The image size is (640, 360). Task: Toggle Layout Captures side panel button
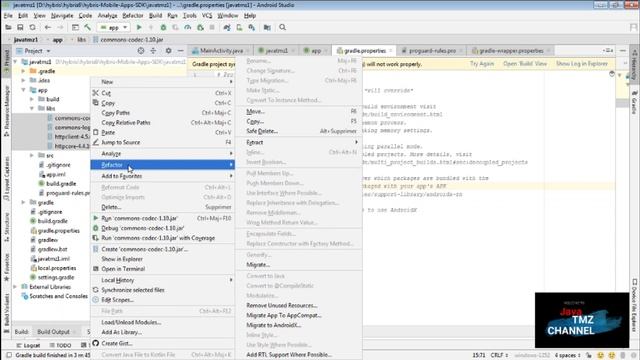click(x=7, y=178)
